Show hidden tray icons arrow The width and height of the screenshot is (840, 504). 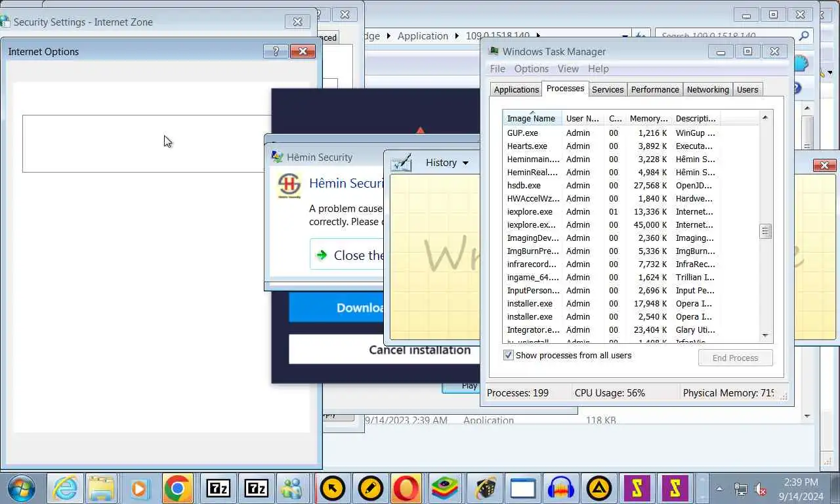click(x=719, y=489)
